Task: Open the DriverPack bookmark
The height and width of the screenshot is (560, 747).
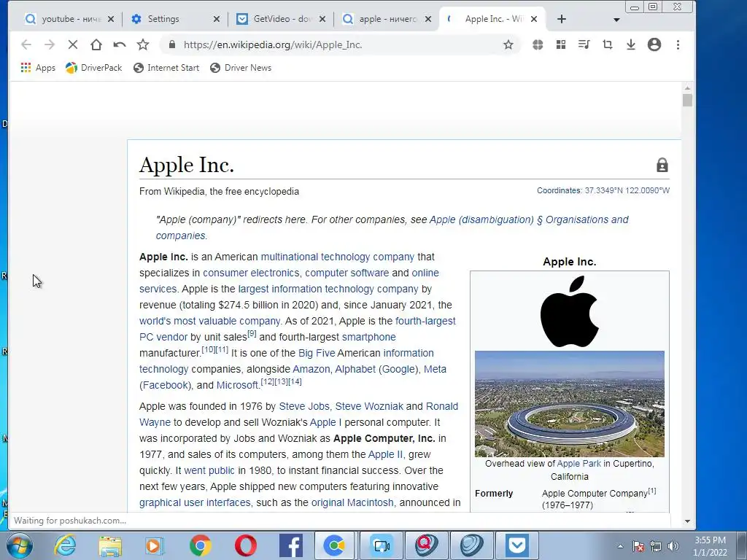Action: click(x=94, y=68)
